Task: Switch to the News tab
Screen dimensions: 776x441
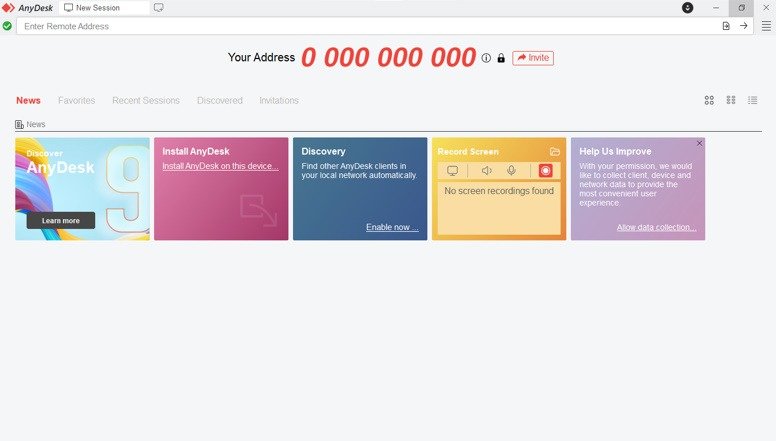Action: 28,100
